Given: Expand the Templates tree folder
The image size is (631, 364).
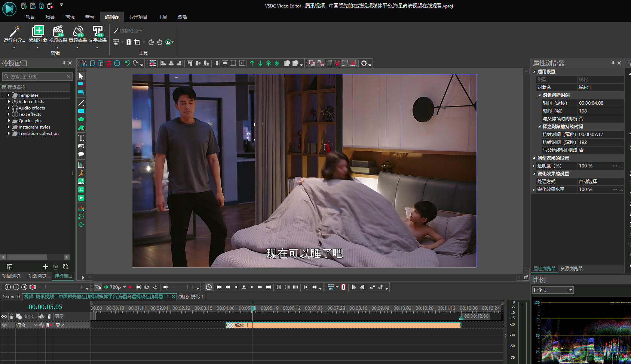Looking at the screenshot, I should [x=9, y=95].
